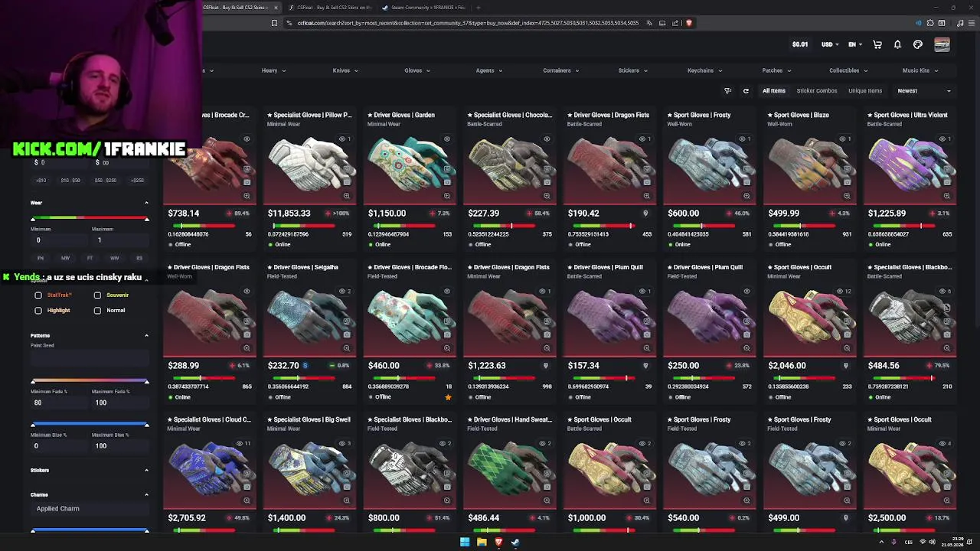Open the Keychains category menu

click(x=704, y=70)
